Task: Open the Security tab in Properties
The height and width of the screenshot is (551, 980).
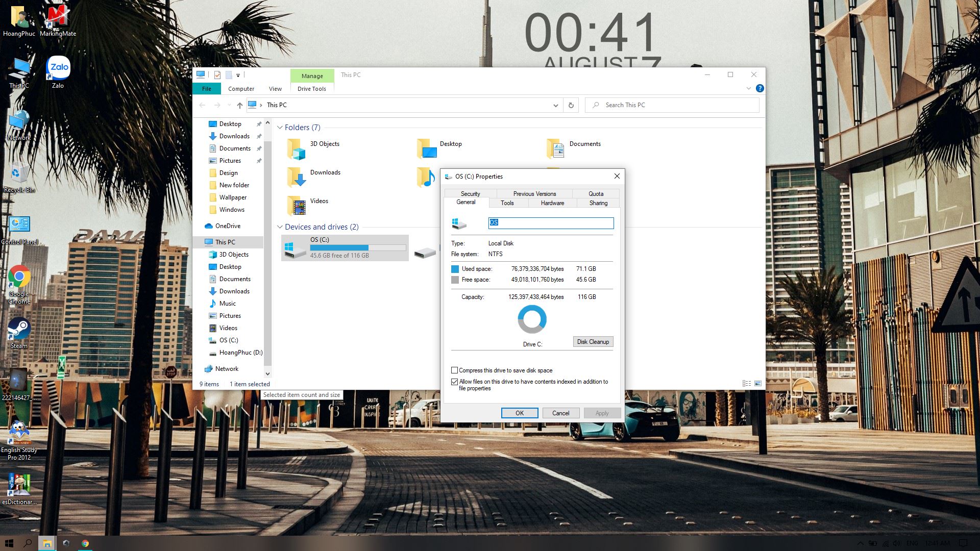Action: tap(470, 194)
